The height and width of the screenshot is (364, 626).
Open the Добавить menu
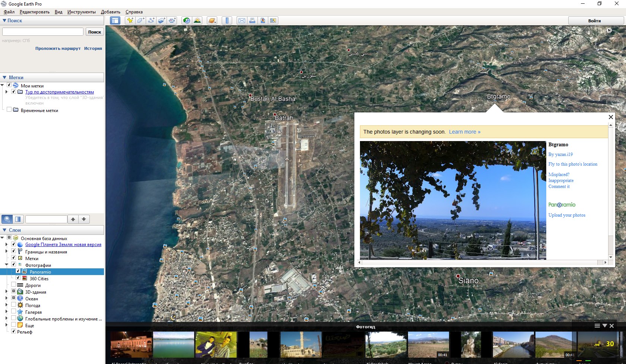point(111,12)
